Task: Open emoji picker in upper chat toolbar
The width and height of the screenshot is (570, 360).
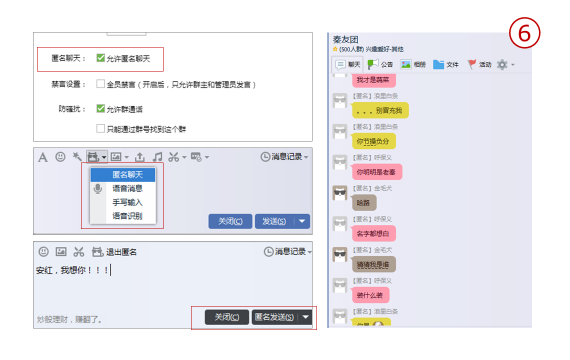Action: (60, 157)
